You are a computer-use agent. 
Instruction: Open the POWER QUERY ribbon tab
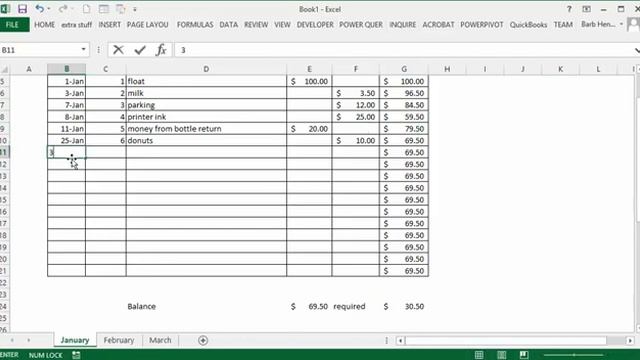click(x=361, y=25)
